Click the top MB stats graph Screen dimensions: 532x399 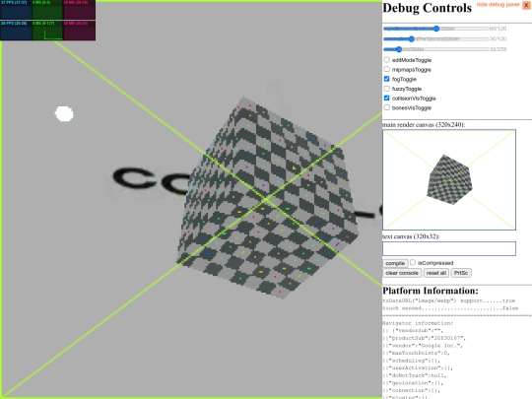point(80,10)
